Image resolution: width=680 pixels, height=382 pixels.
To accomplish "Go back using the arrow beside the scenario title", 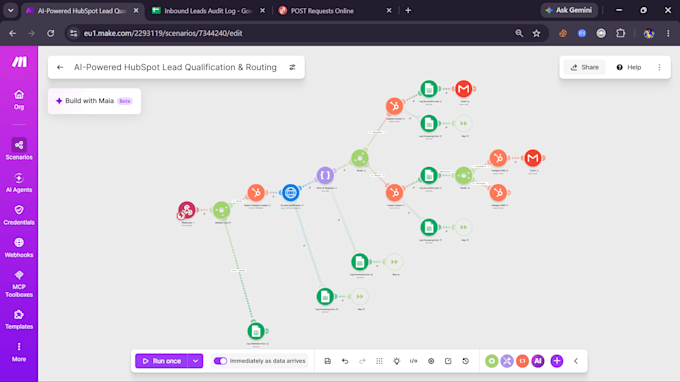I will (60, 67).
